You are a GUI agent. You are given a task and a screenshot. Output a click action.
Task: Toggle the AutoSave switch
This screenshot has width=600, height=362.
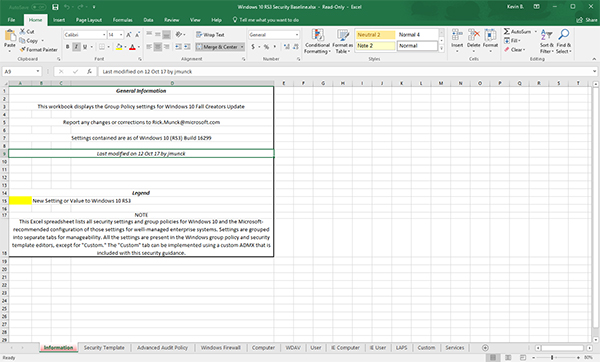point(38,7)
